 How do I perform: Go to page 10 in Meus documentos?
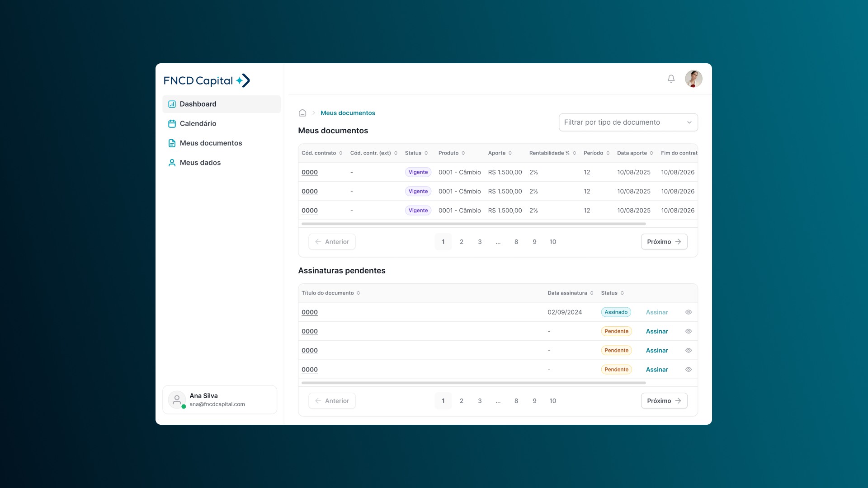(552, 242)
